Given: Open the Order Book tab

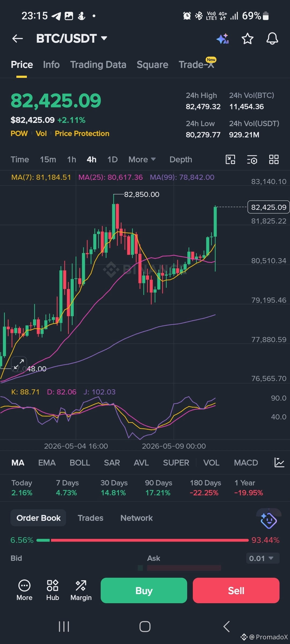Looking at the screenshot, I should point(38,518).
